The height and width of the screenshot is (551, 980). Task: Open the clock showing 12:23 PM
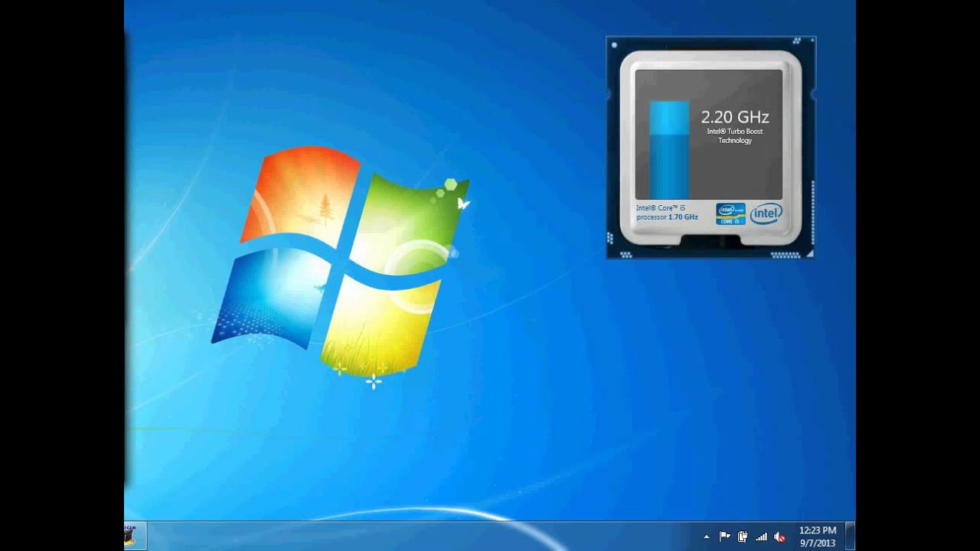818,536
